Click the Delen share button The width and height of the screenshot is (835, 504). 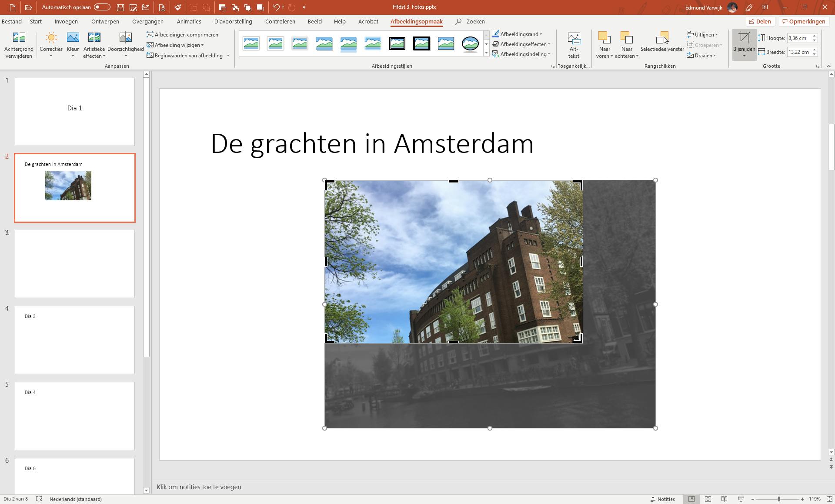pos(760,21)
